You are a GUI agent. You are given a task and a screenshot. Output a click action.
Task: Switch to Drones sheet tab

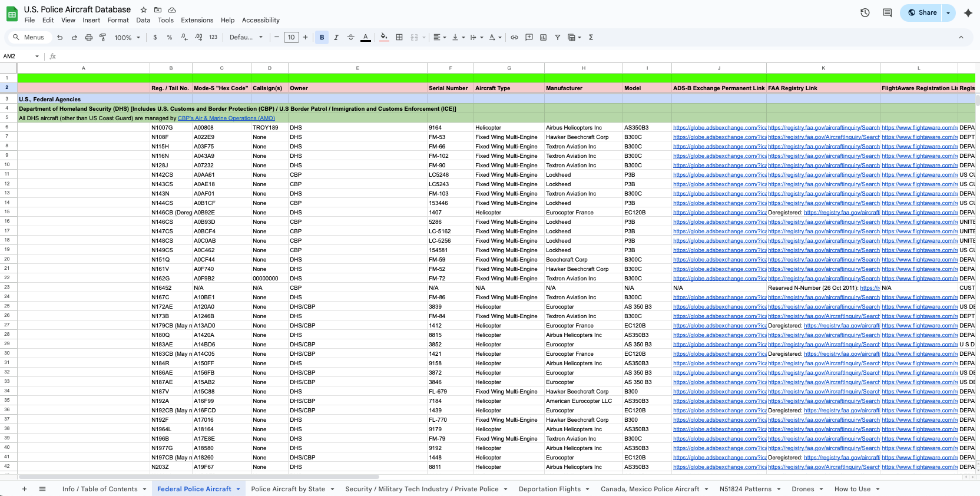tap(803, 489)
